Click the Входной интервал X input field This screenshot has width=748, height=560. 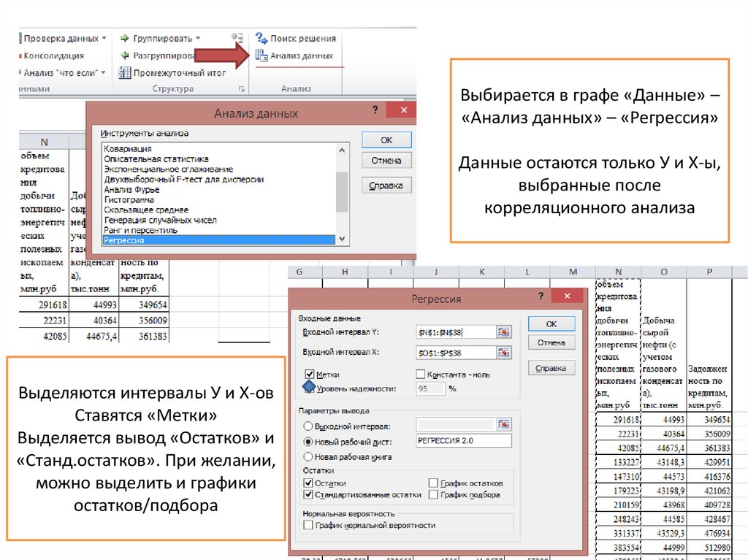456,353
